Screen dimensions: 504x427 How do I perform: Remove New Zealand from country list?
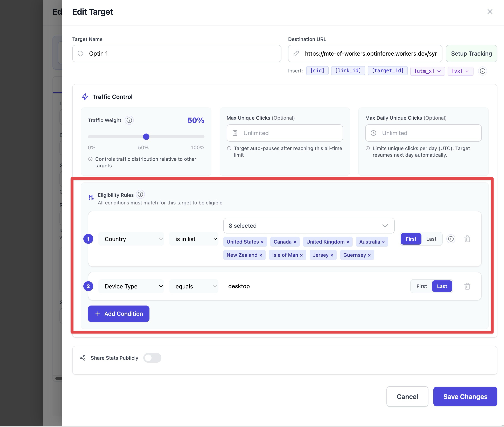261,255
